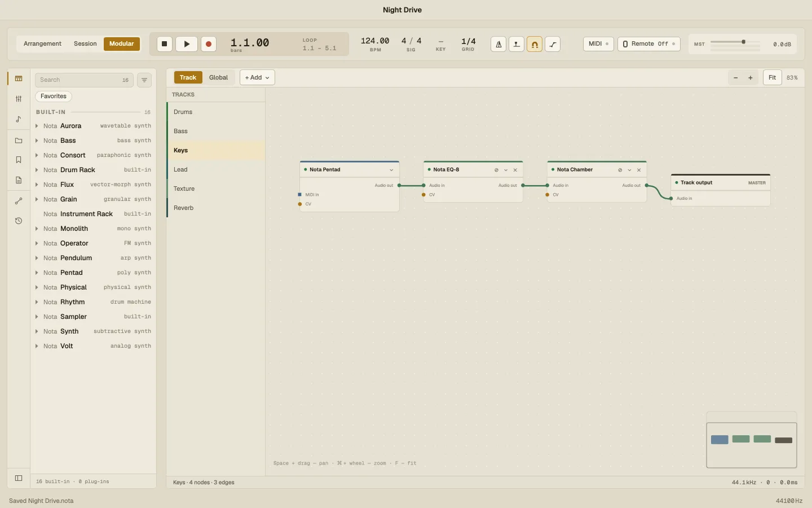Open the routing connections sidebar icon
Image resolution: width=812 pixels, height=508 pixels.
[x=19, y=201]
